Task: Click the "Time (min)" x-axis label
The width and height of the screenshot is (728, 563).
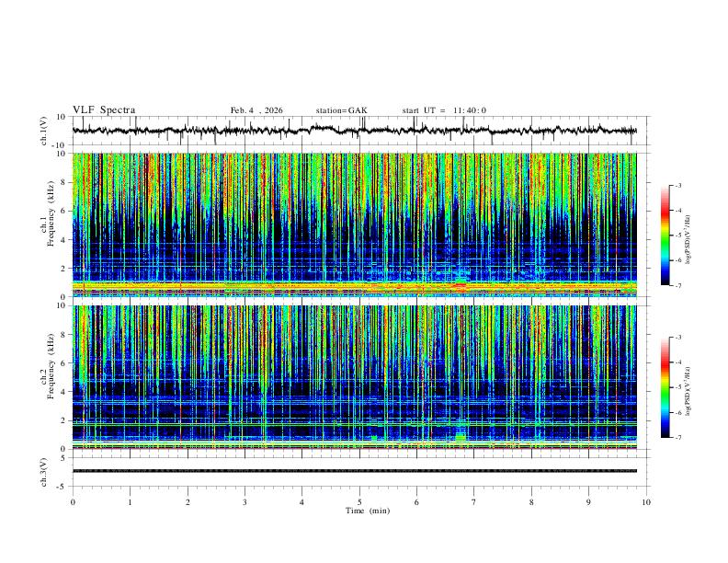Action: 368,511
